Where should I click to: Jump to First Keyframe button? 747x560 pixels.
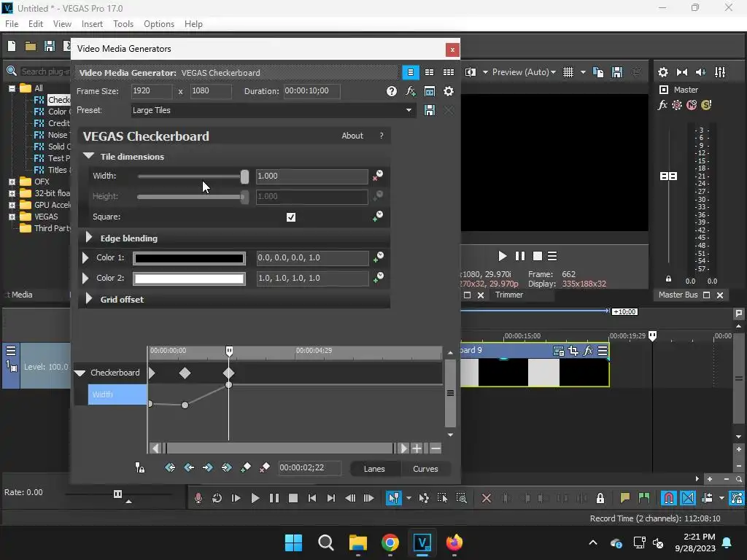point(169,467)
